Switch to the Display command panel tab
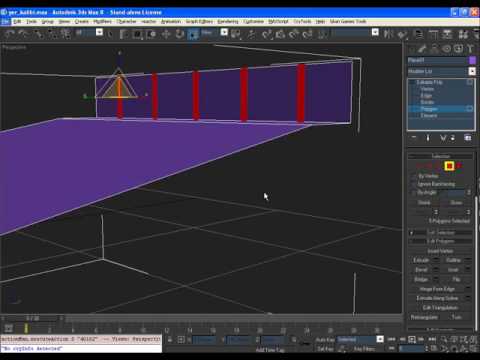This screenshot has height=360, width=480. coord(458,49)
